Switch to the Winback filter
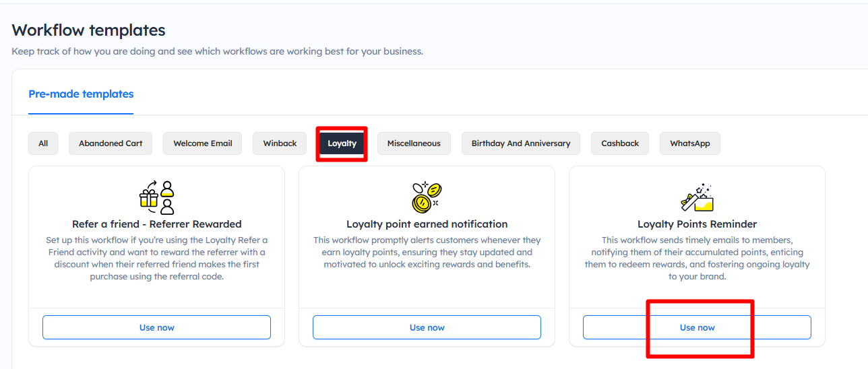The height and width of the screenshot is (369, 868). click(280, 143)
